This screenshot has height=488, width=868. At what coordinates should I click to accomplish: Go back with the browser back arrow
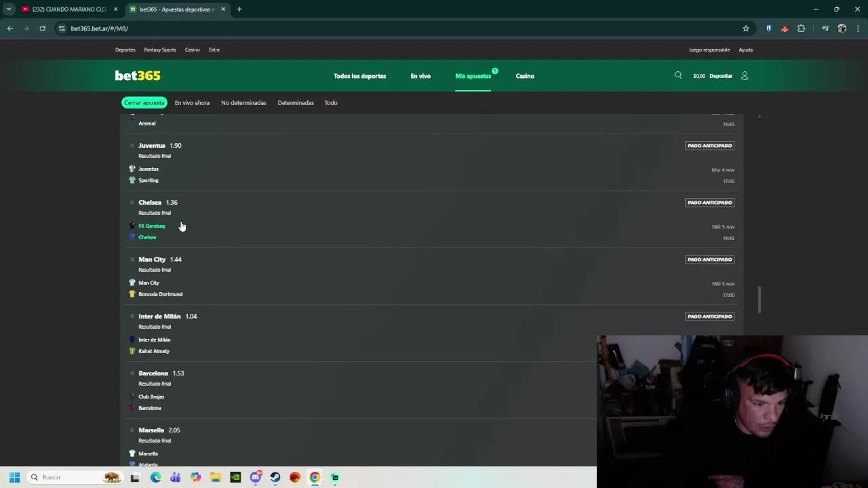[x=10, y=28]
